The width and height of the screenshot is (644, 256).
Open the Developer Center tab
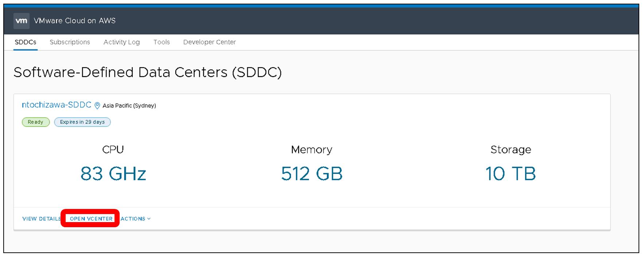(x=209, y=42)
